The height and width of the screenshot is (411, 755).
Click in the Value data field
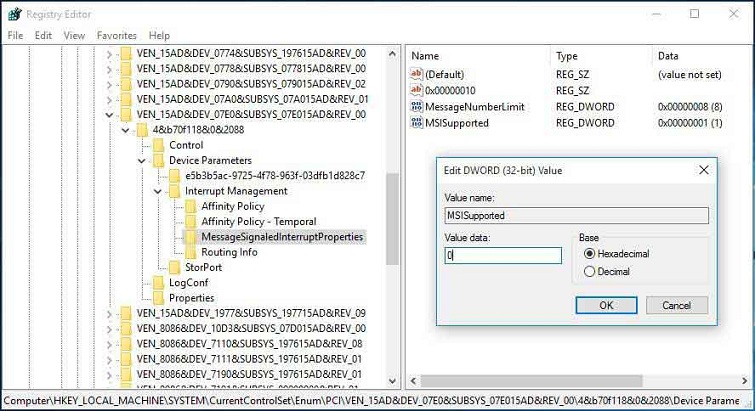point(503,256)
